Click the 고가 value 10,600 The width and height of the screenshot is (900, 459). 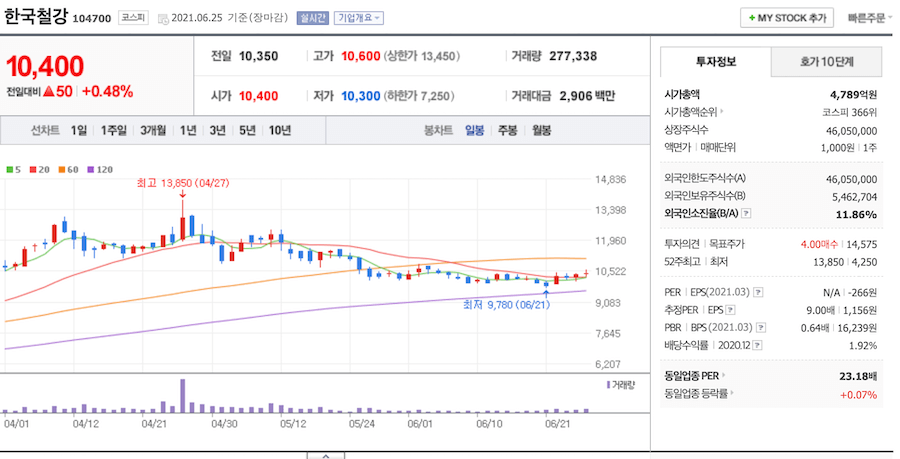tap(360, 56)
